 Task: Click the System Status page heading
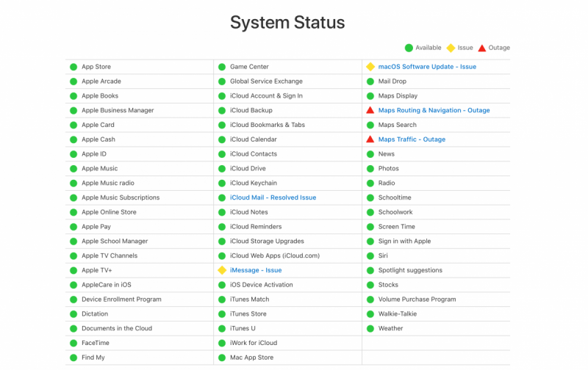pos(287,22)
